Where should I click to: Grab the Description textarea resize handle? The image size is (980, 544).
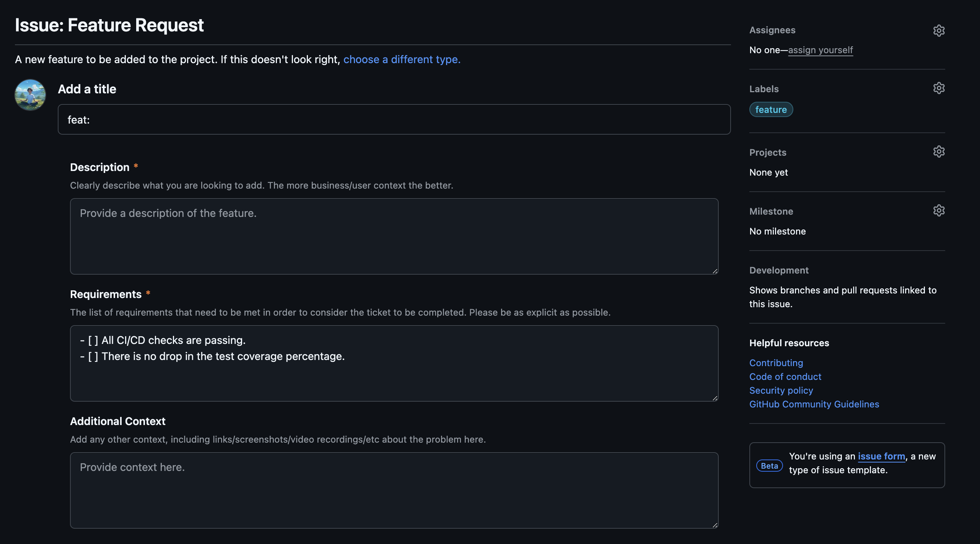point(715,271)
